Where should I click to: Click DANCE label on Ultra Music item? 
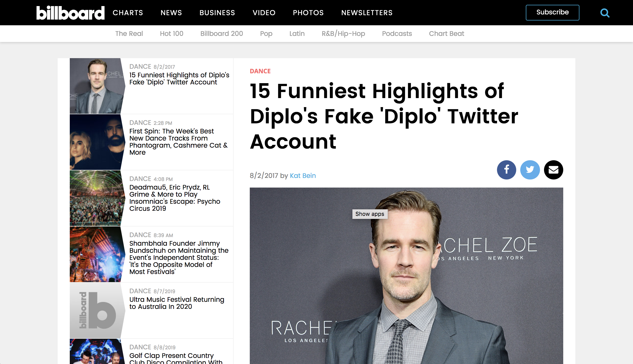(x=140, y=291)
